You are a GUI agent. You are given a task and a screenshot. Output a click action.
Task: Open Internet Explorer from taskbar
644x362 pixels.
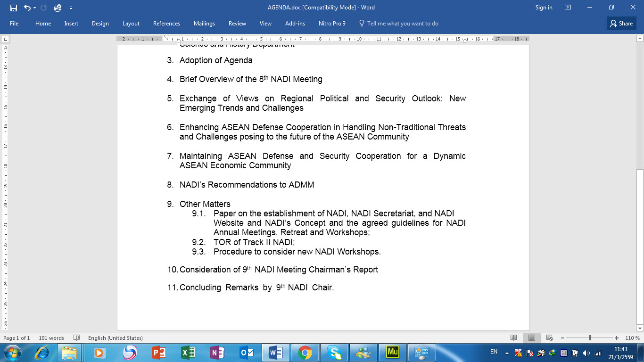click(43, 353)
